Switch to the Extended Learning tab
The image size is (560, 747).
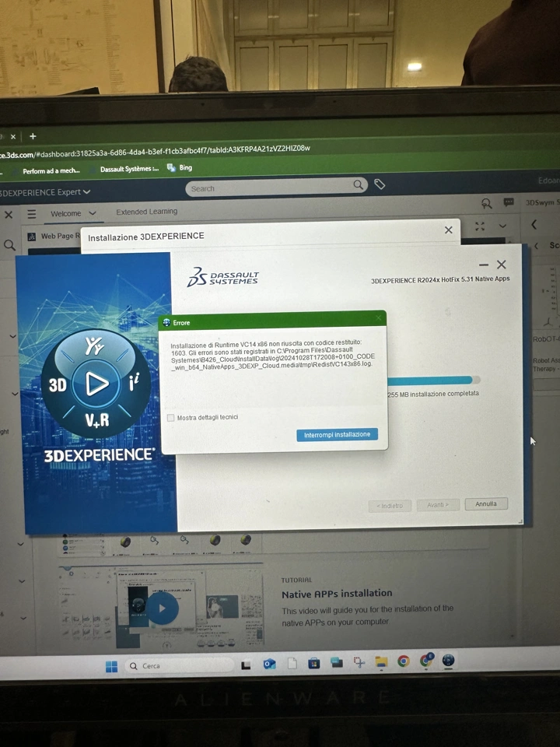point(147,212)
